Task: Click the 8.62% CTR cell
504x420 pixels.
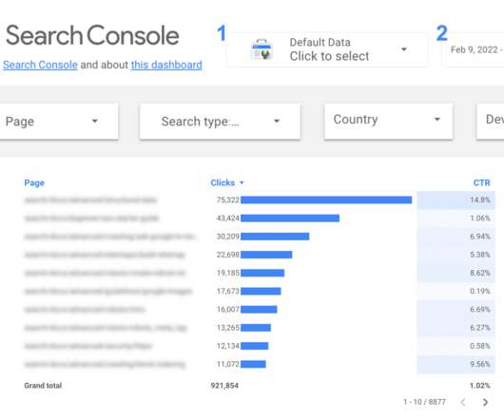Action: (x=456, y=273)
